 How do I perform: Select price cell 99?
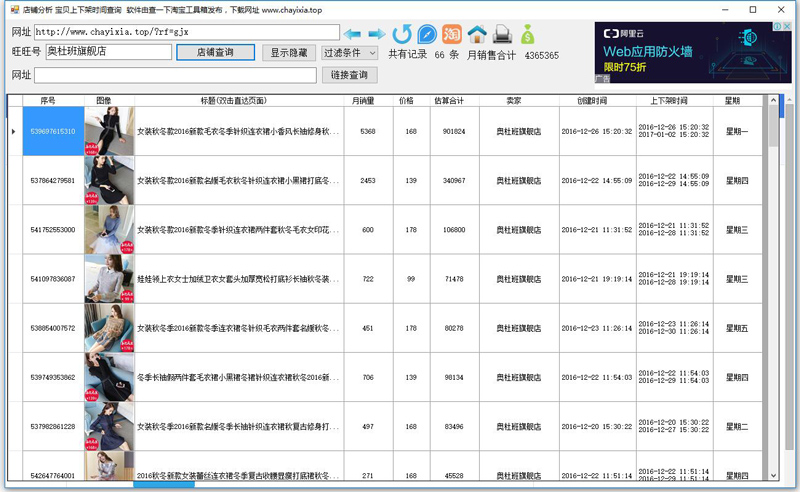[x=411, y=279]
